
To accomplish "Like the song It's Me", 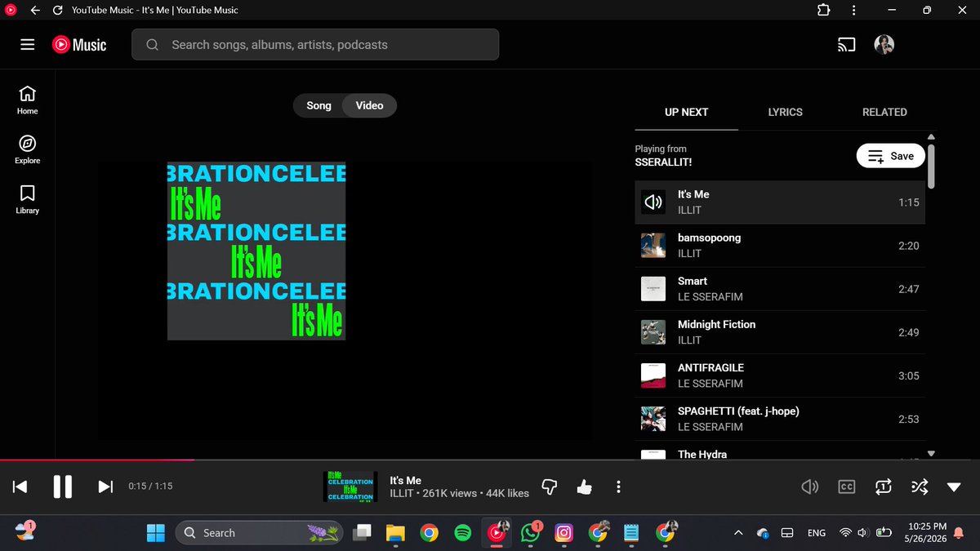I will pyautogui.click(x=584, y=487).
